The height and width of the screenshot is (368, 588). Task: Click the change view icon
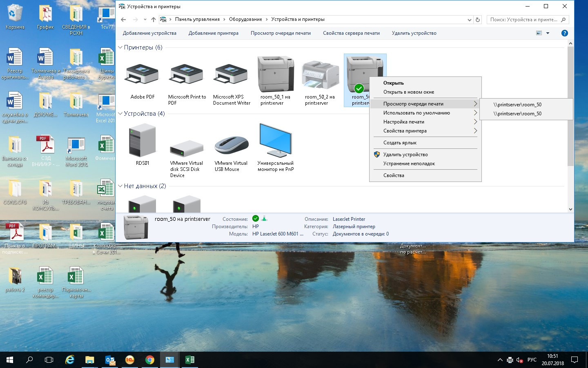point(539,33)
